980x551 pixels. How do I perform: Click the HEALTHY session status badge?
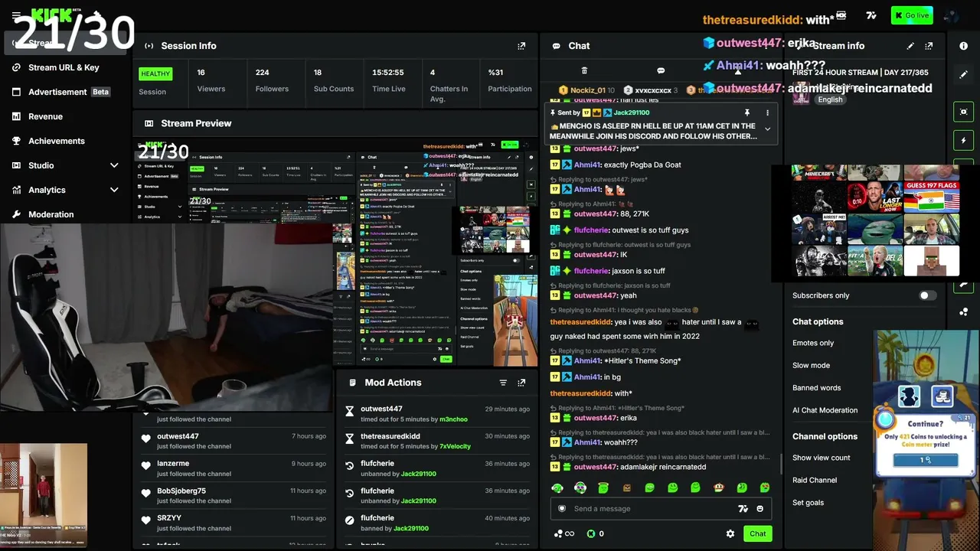(155, 74)
